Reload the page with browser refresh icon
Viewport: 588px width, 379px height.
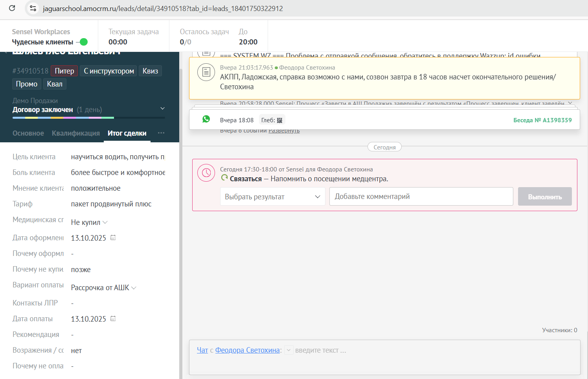[12, 8]
